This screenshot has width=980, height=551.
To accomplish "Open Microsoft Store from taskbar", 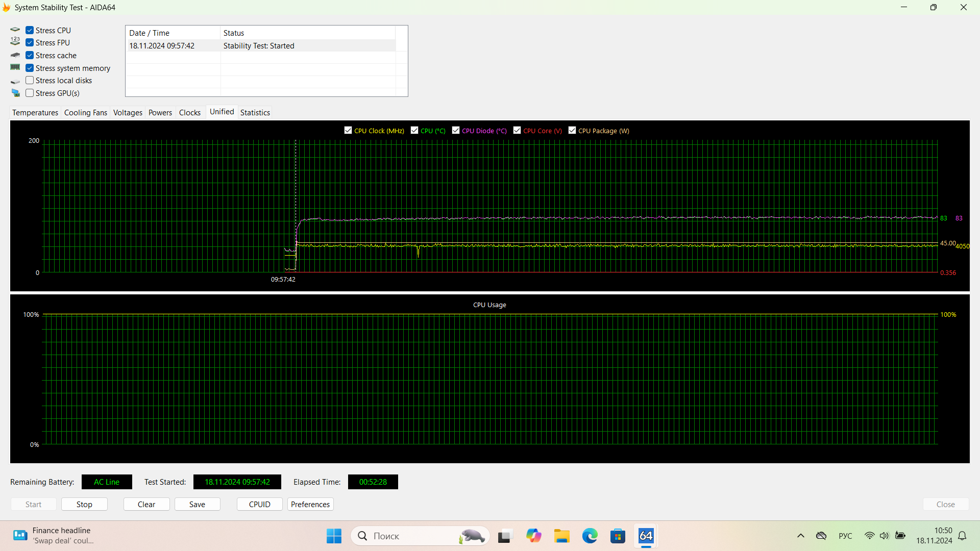I will pyautogui.click(x=618, y=536).
